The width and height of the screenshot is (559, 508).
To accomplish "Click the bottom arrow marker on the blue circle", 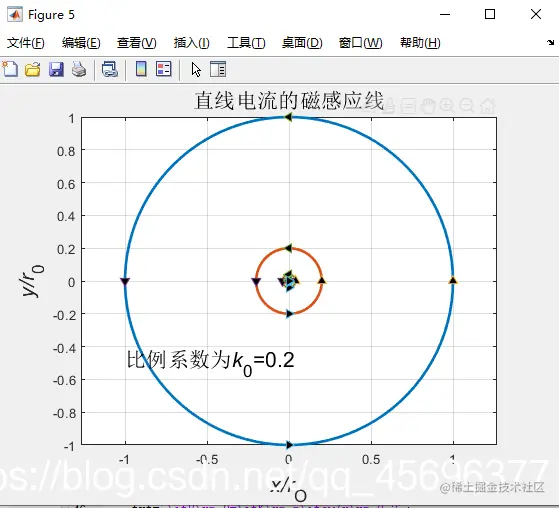I will coord(289,445).
